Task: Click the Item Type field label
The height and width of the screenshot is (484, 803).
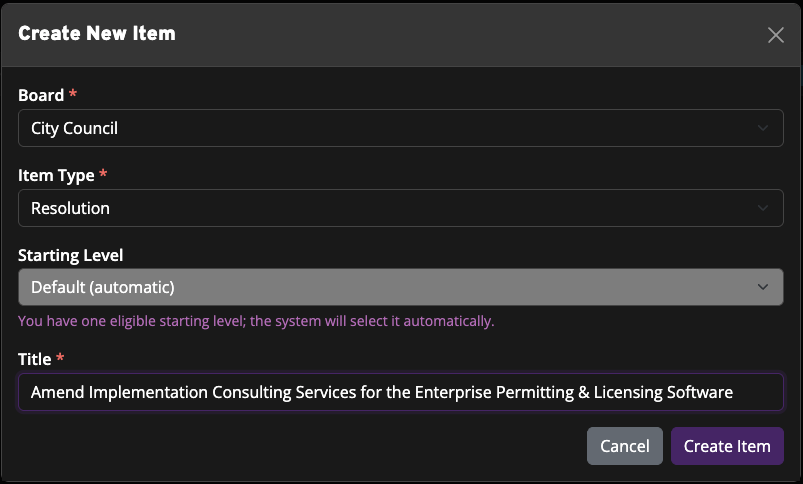Action: (x=56, y=175)
